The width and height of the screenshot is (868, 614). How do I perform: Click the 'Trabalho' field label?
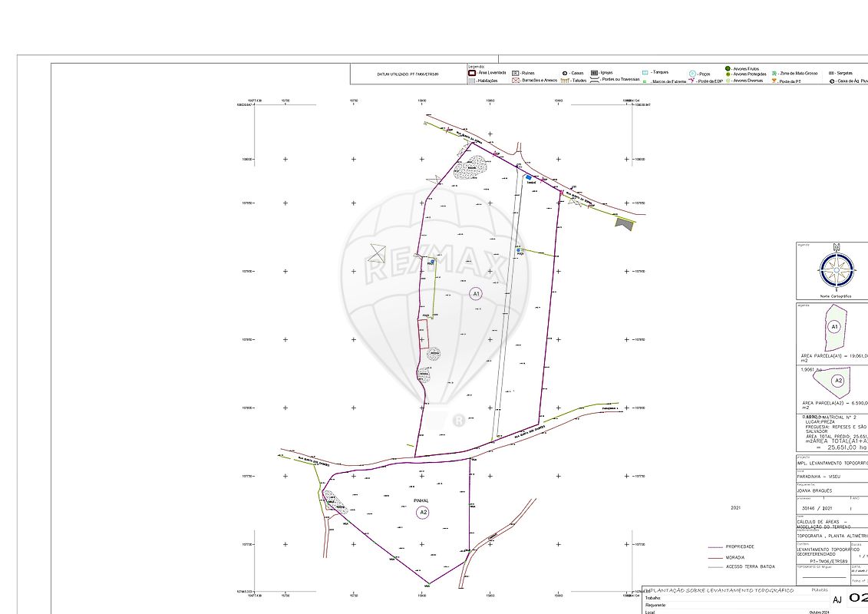pos(653,598)
